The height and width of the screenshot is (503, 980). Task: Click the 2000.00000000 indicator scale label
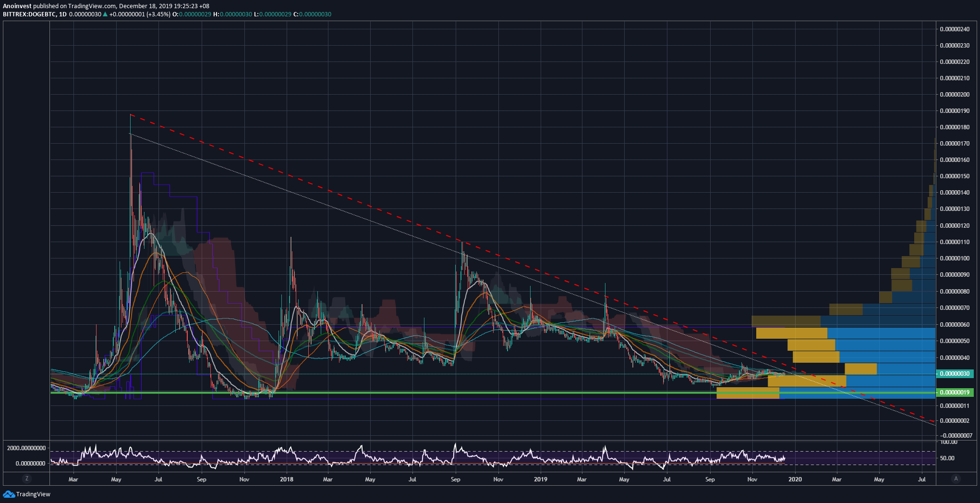(26, 448)
